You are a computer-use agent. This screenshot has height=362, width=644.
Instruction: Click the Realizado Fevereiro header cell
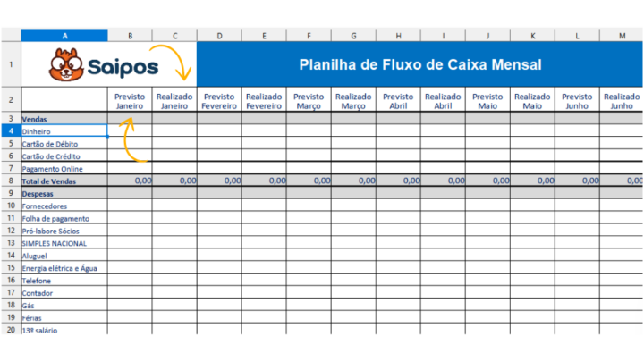click(264, 101)
